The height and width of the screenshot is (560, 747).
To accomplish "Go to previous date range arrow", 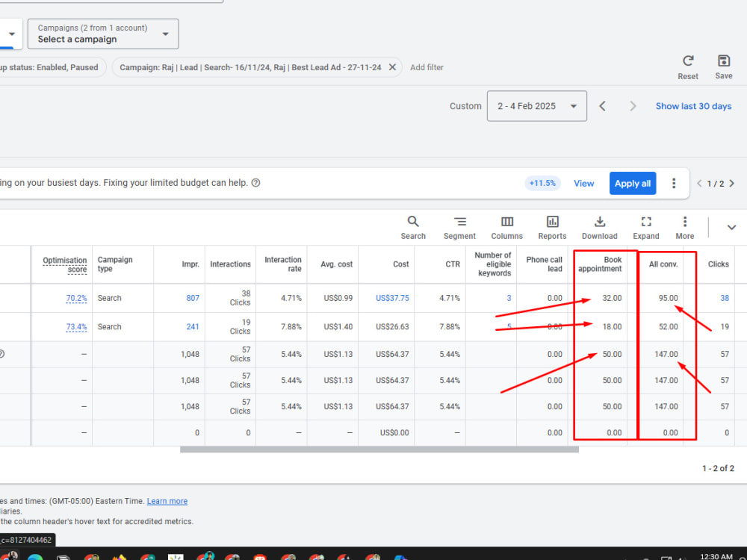I will [x=602, y=106].
